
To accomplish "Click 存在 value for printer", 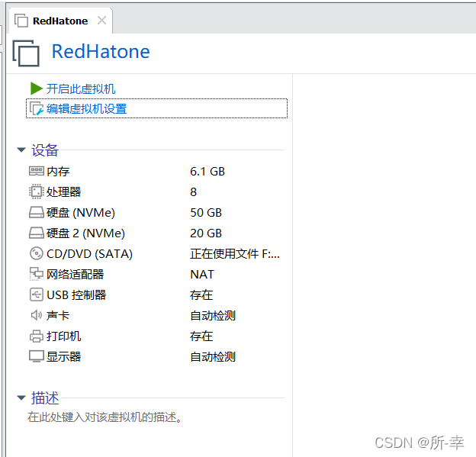I will click(x=201, y=336).
